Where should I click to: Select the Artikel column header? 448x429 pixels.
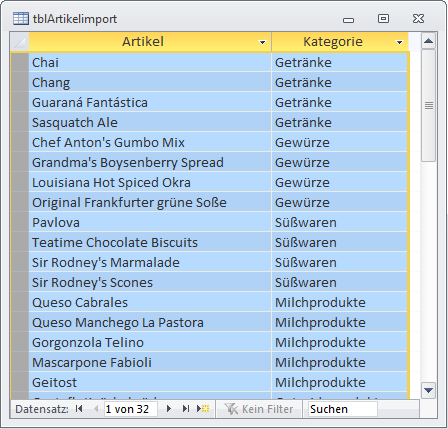point(150,42)
